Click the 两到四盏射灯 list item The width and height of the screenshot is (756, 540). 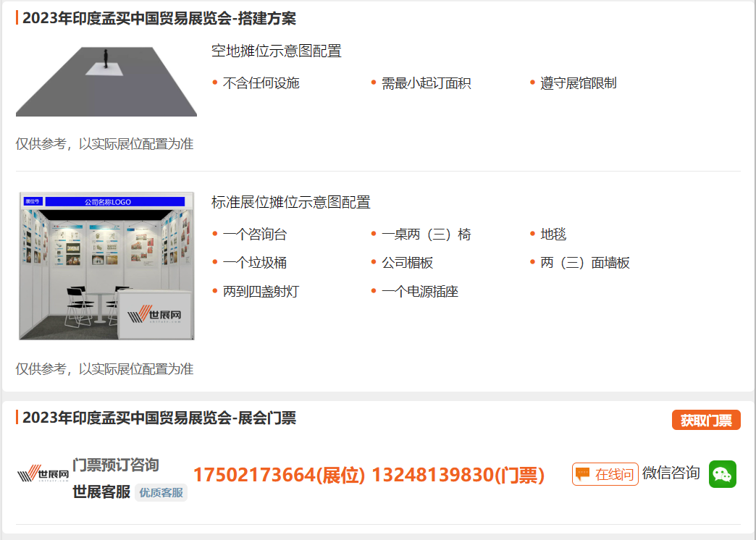(x=261, y=292)
